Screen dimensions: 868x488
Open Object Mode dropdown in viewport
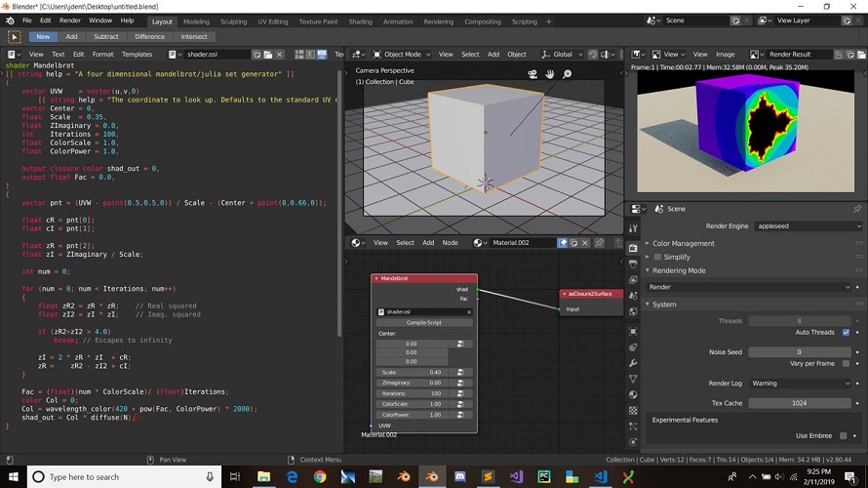(402, 55)
